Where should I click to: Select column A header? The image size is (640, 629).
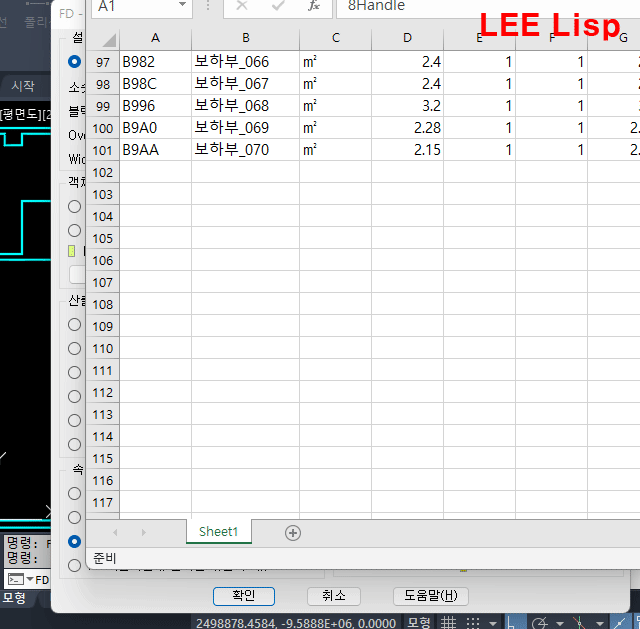[155, 38]
